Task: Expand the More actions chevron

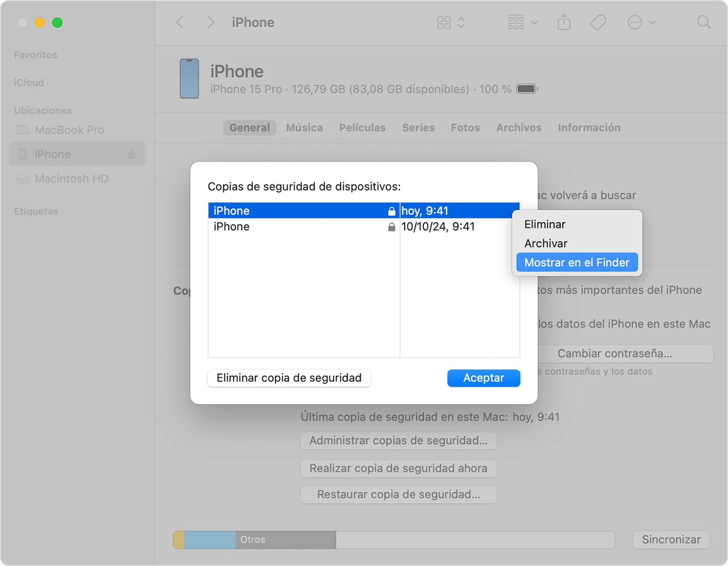Action: coord(652,22)
